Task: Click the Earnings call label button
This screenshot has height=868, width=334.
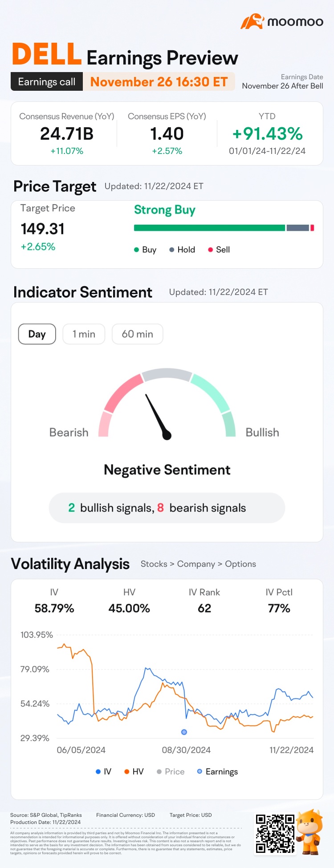Action: click(x=47, y=82)
